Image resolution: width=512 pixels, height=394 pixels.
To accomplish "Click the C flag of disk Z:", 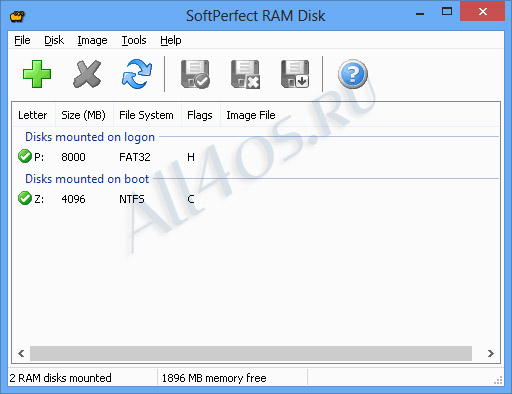I will tap(191, 199).
